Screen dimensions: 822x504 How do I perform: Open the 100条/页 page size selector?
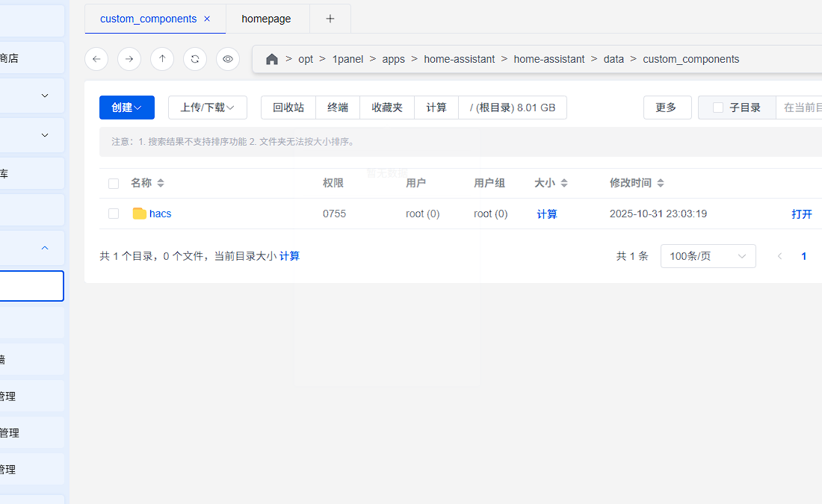(708, 256)
